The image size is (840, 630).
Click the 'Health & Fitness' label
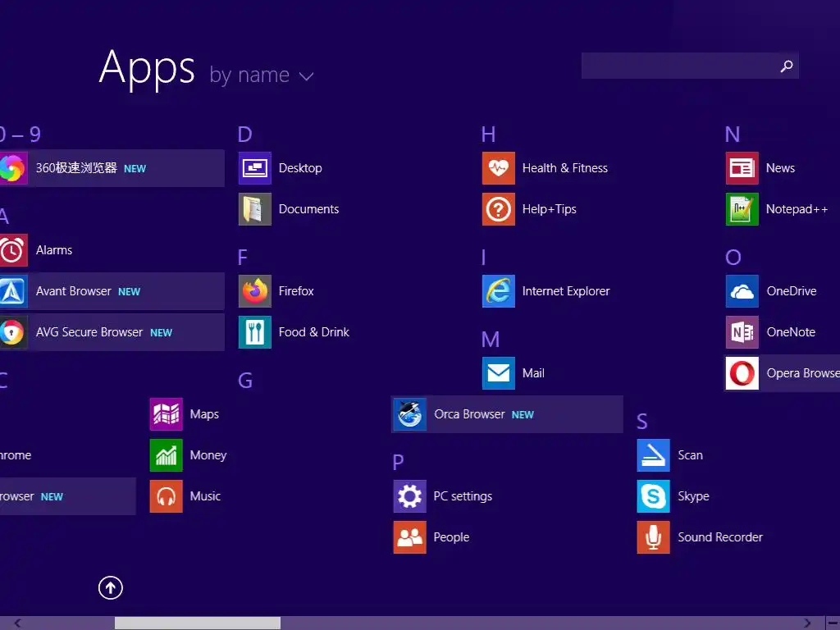[564, 168]
